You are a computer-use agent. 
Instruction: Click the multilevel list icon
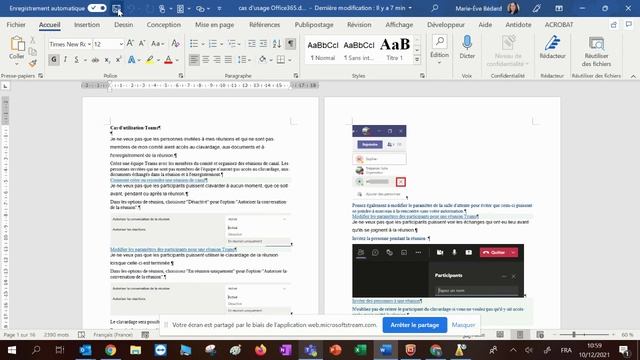232,44
